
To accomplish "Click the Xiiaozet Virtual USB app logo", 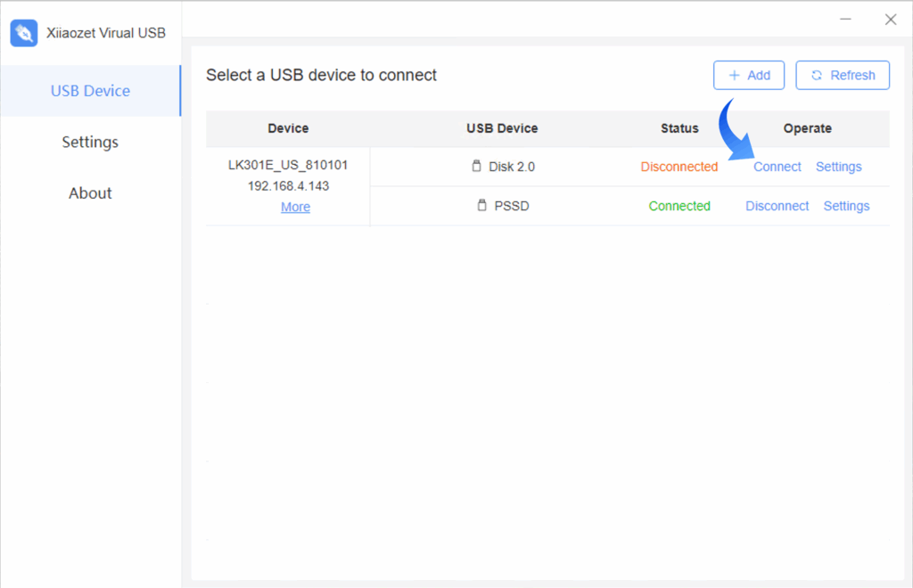I will [x=24, y=33].
